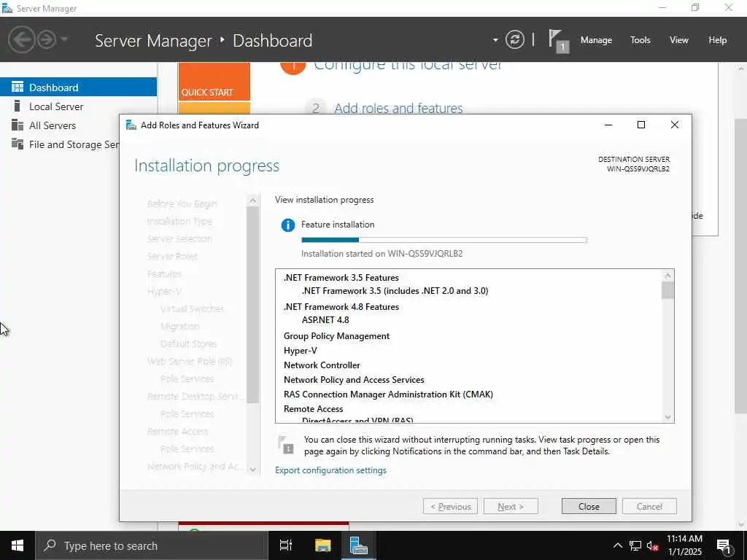Click wizard steps pane scroll down arrow
The image size is (747, 560).
tap(253, 469)
